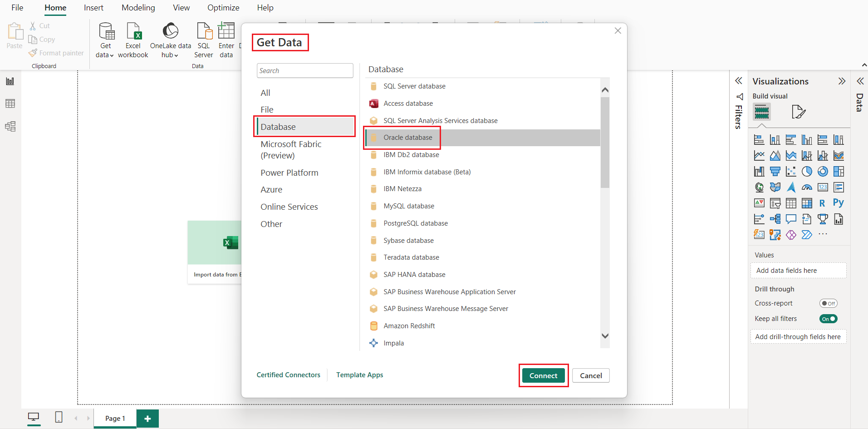Expand the Filters pane
The height and width of the screenshot is (429, 868).
pyautogui.click(x=739, y=81)
